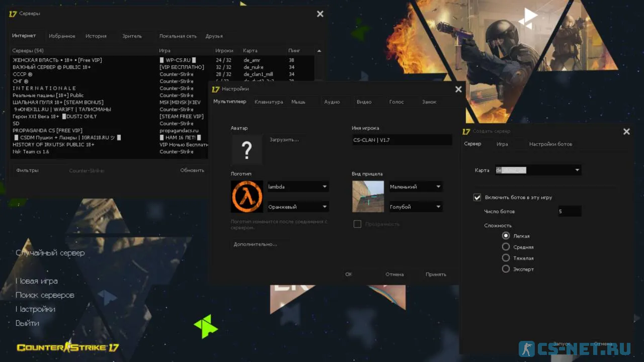
Task: Open the Голос tab in Settings
Action: click(396, 102)
